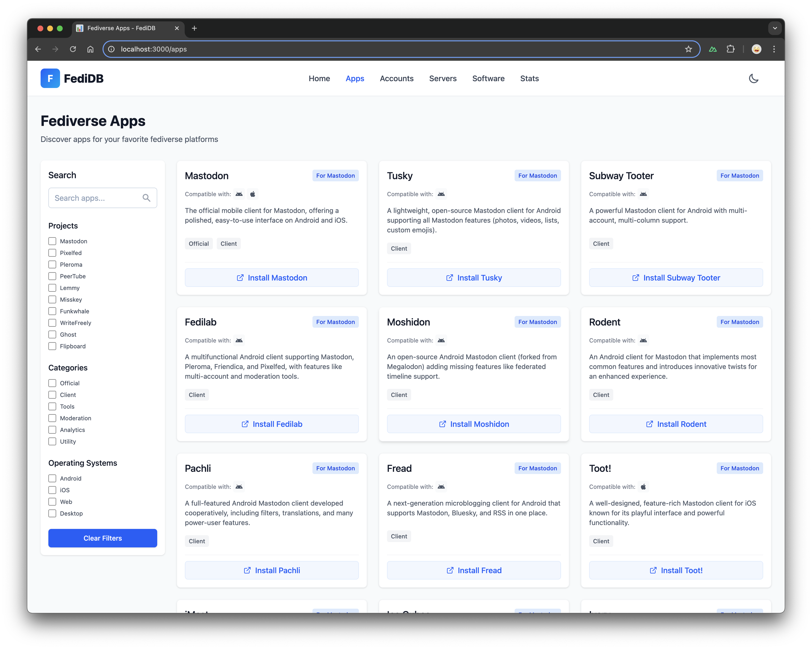Click the Android icon on the Fread card
Screen dimensions: 812x649
pyautogui.click(x=441, y=487)
